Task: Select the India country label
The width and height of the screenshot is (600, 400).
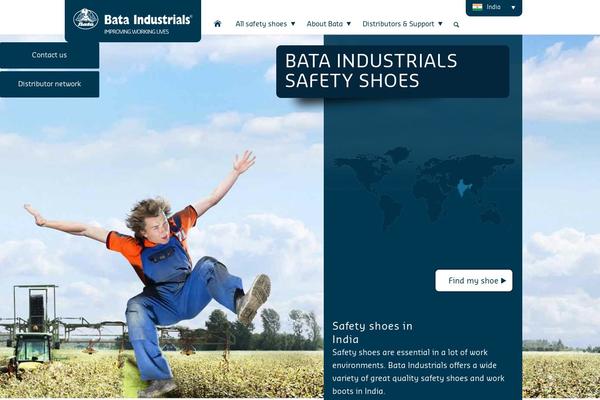Action: tap(493, 7)
